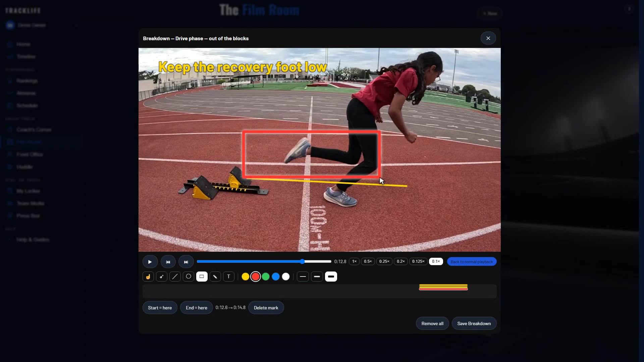Click Back to normal playback
This screenshot has width=644, height=362.
pyautogui.click(x=472, y=261)
